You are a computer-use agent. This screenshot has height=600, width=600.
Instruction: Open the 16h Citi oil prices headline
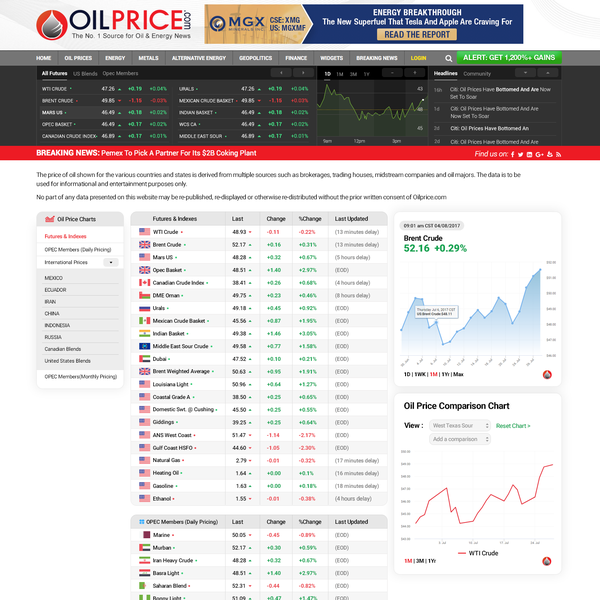tap(500, 93)
